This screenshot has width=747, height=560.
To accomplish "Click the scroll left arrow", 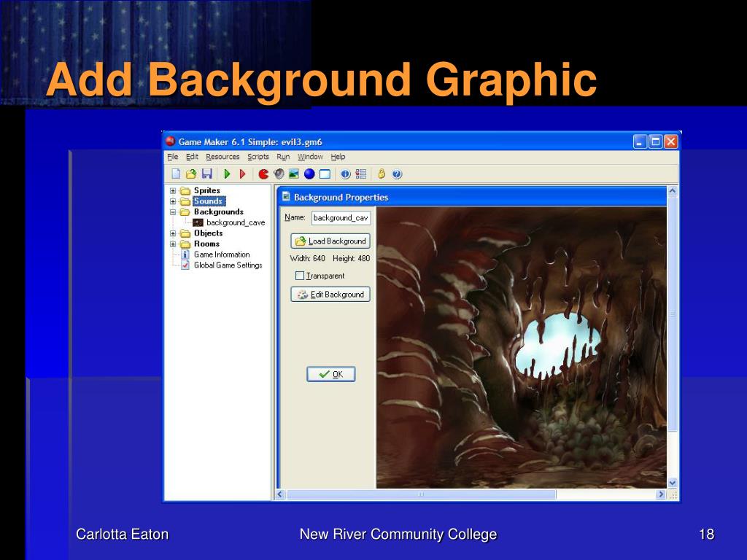I will click(x=280, y=495).
